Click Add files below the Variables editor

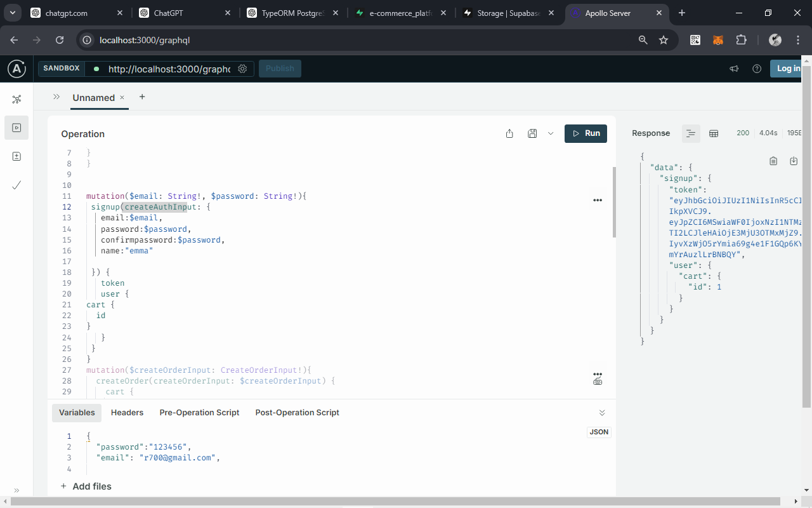(86, 486)
